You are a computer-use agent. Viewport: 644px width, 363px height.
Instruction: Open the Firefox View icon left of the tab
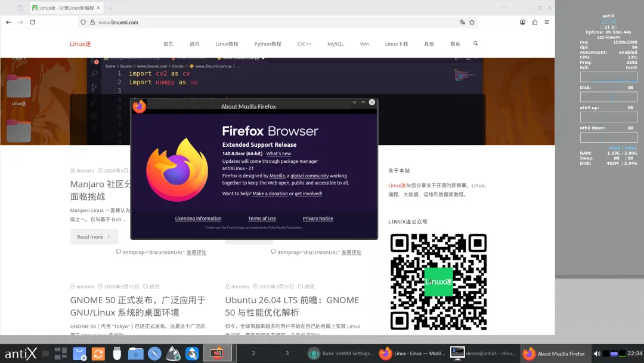tap(20, 8)
